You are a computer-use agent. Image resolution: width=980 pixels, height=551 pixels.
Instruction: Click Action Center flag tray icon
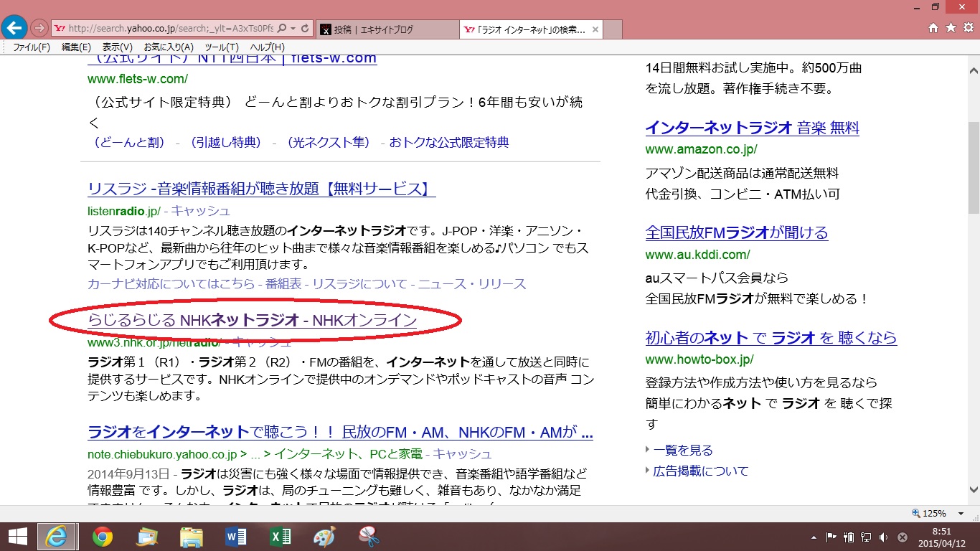pyautogui.click(x=832, y=537)
